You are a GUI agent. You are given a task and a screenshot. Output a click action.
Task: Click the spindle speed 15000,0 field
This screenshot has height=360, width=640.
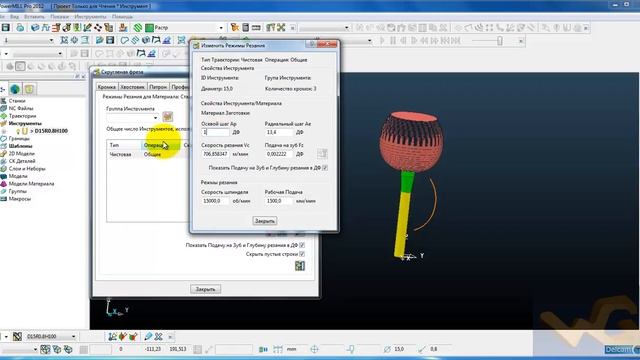coord(216,201)
